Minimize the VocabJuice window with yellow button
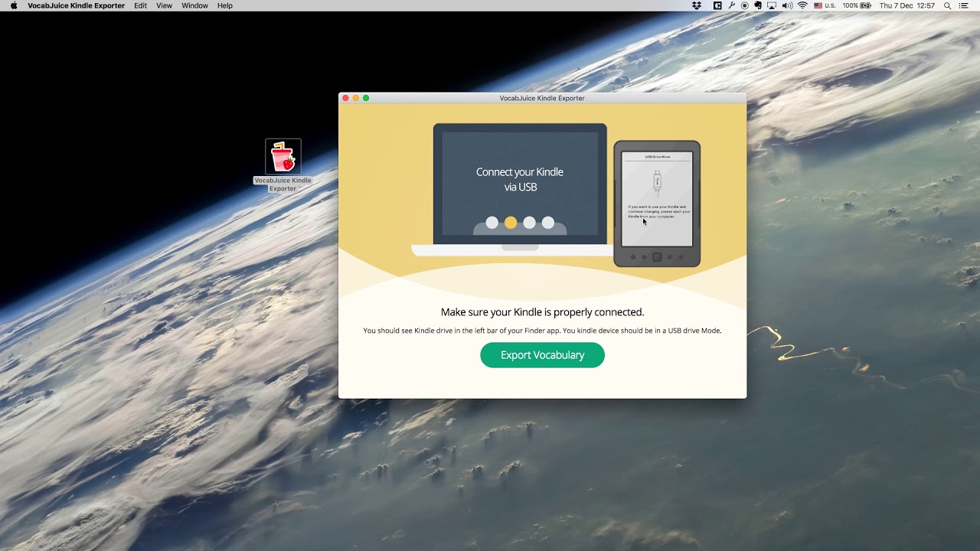Image resolution: width=980 pixels, height=551 pixels. click(355, 98)
